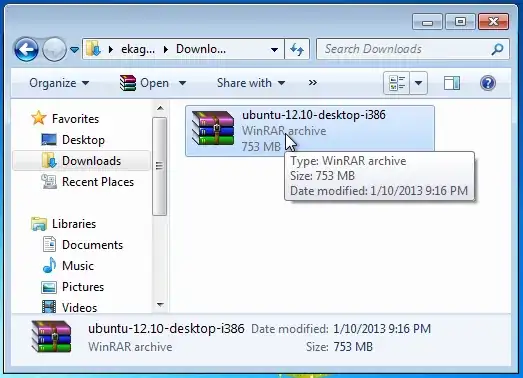523x378 pixels.
Task: Click the Recent Places icon
Action: (x=49, y=181)
